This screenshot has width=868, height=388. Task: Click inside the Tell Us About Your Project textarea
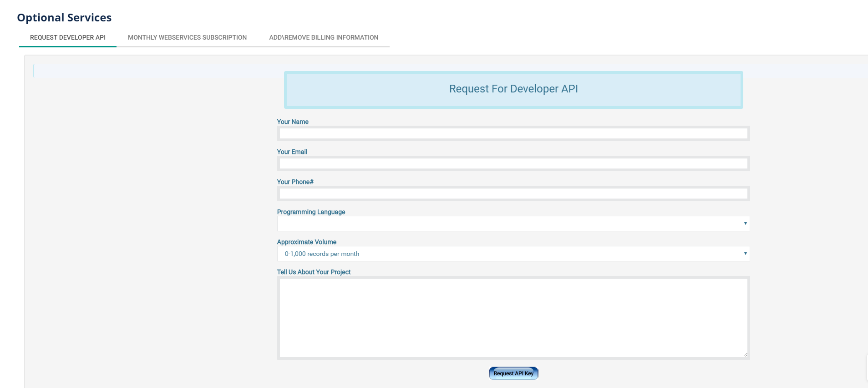[513, 317]
